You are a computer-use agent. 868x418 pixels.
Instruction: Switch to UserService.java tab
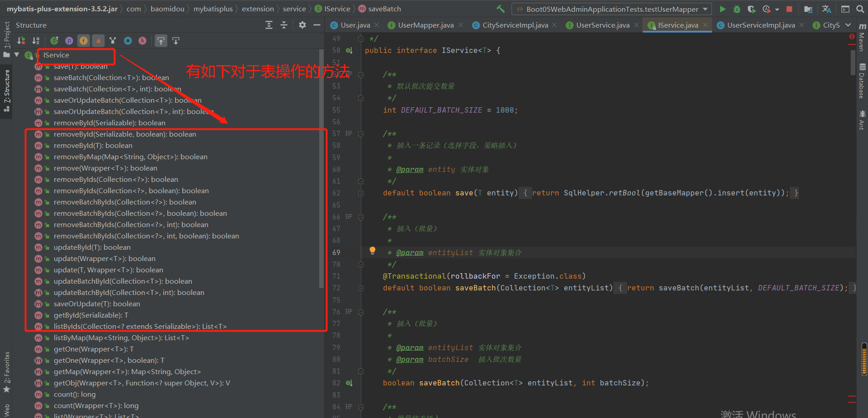[603, 25]
